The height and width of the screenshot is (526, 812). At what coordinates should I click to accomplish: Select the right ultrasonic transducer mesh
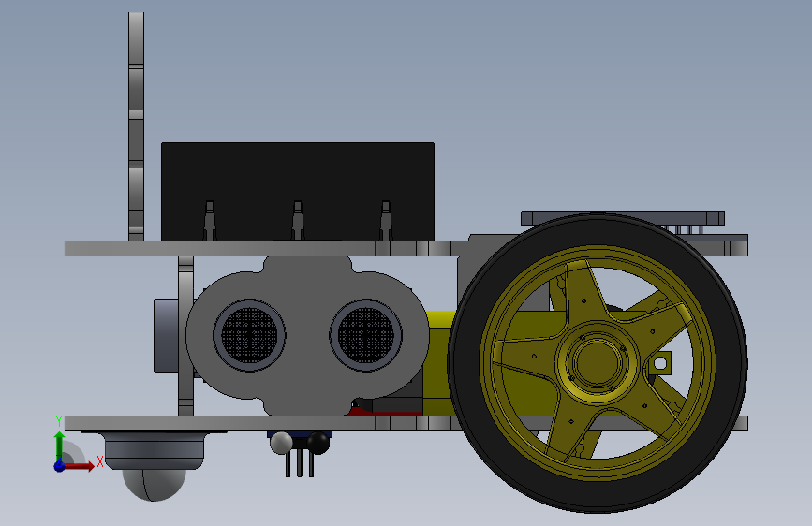tap(365, 335)
